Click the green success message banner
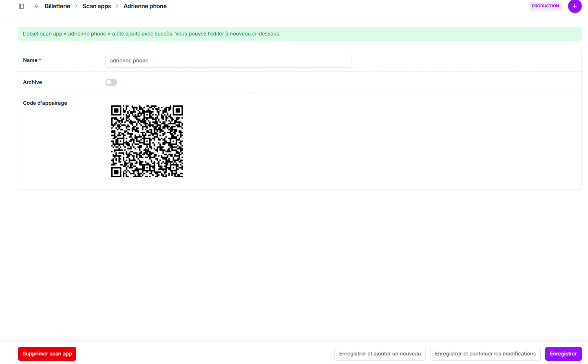The height and width of the screenshot is (364, 588). (300, 34)
